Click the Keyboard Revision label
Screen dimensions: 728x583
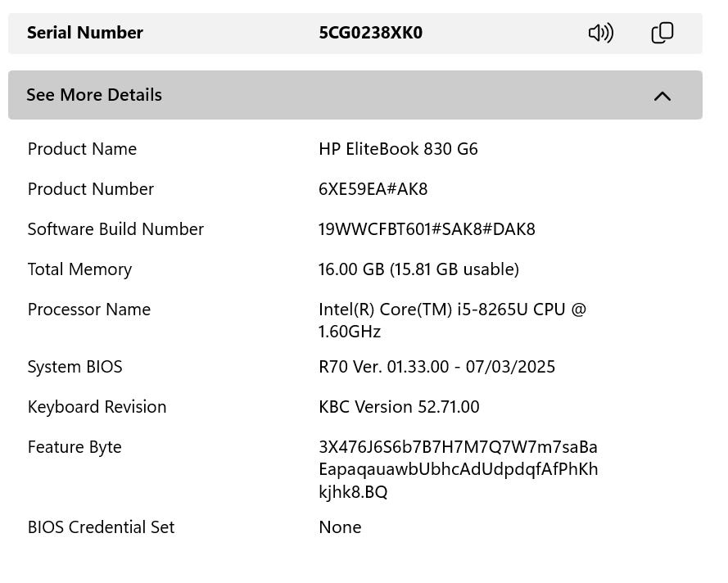coord(97,407)
